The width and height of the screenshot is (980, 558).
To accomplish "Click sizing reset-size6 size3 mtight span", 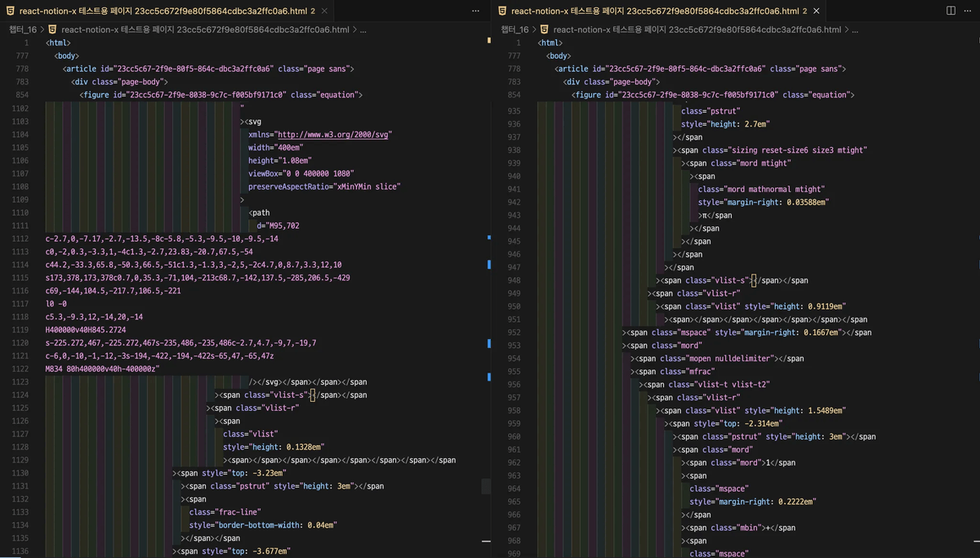I will pos(770,150).
